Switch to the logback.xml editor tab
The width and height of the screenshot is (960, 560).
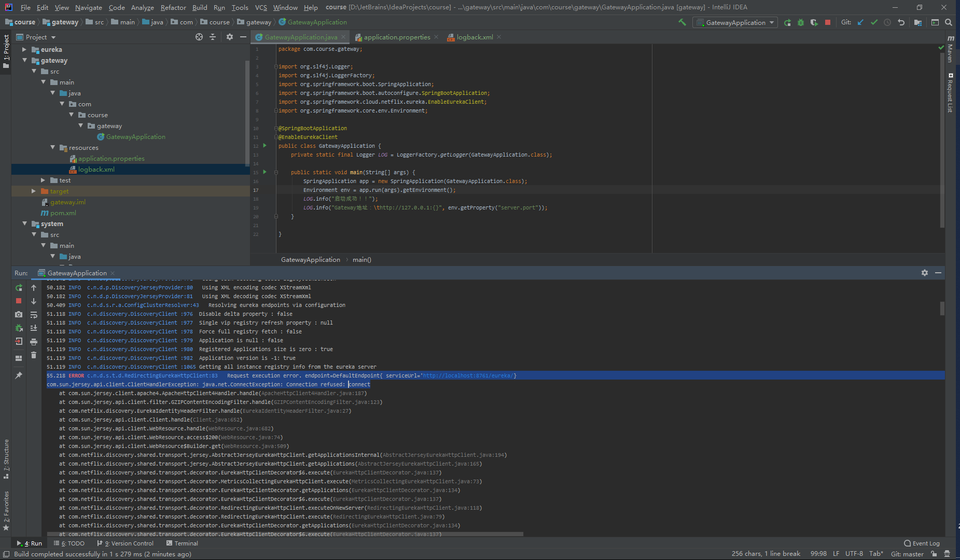pyautogui.click(x=475, y=37)
